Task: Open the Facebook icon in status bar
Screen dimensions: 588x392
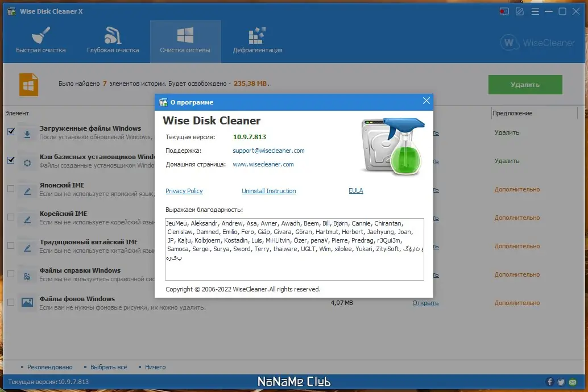Action: (550, 382)
